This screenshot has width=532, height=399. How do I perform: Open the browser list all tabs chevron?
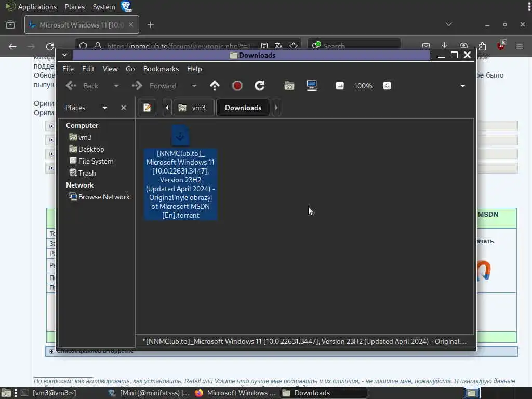449,24
